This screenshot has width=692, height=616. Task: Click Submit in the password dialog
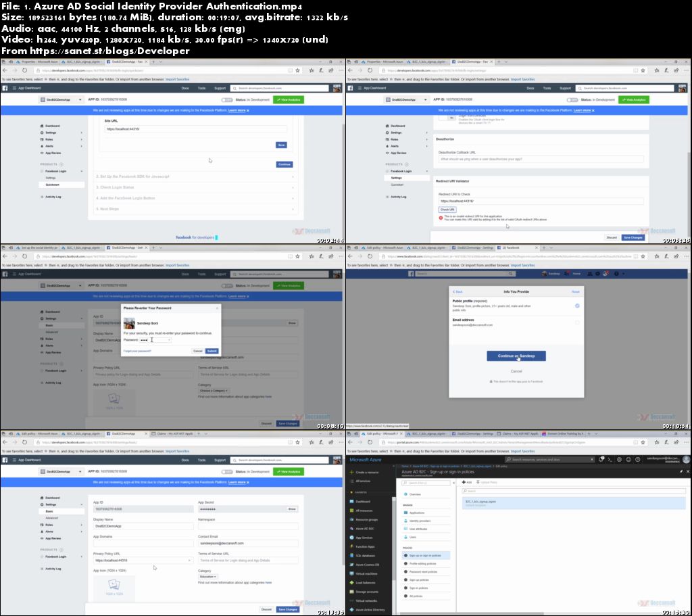pos(212,351)
